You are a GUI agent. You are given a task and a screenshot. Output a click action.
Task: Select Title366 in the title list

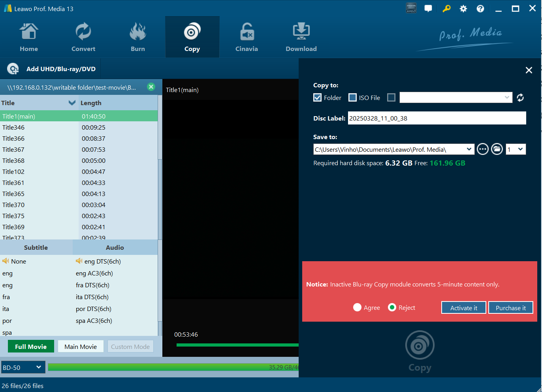[x=79, y=138]
